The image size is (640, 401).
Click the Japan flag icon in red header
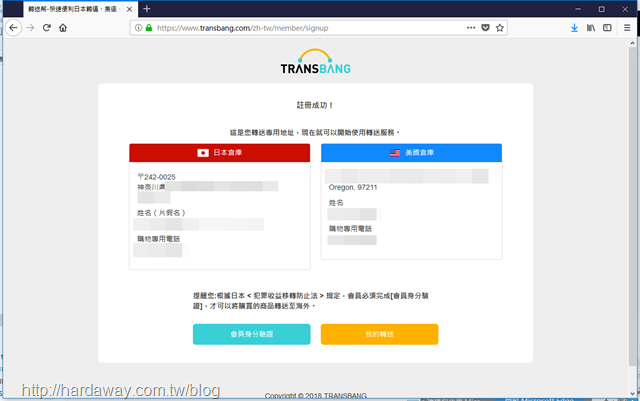(203, 153)
